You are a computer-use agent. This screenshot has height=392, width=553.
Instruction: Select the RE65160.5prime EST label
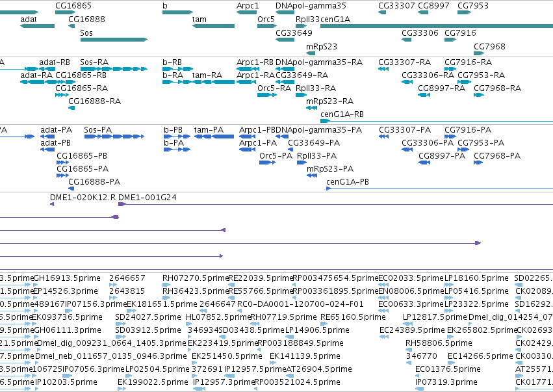353,317
